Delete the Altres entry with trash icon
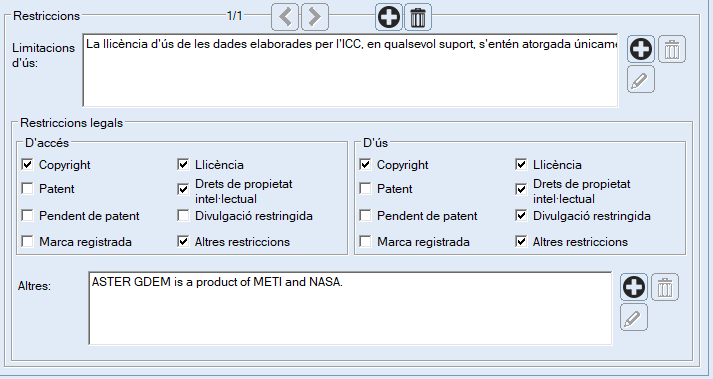Viewport: 713px width, 379px height. click(x=665, y=287)
